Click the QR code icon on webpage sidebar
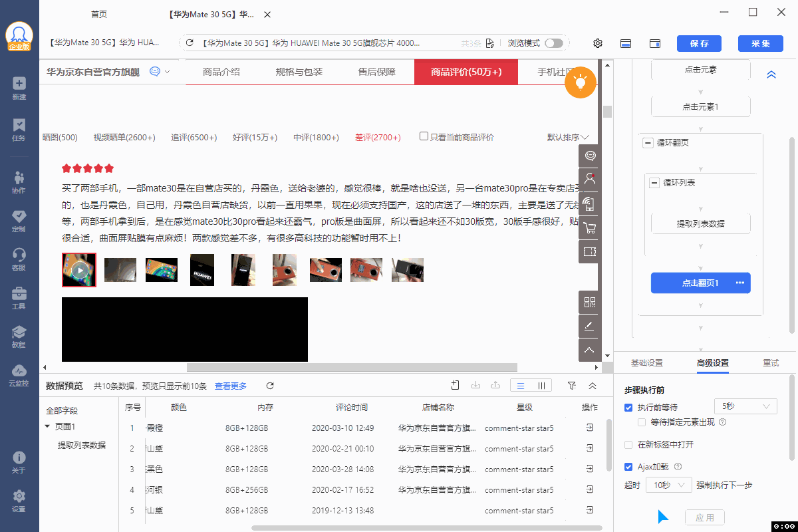The height and width of the screenshot is (532, 798). 589,303
